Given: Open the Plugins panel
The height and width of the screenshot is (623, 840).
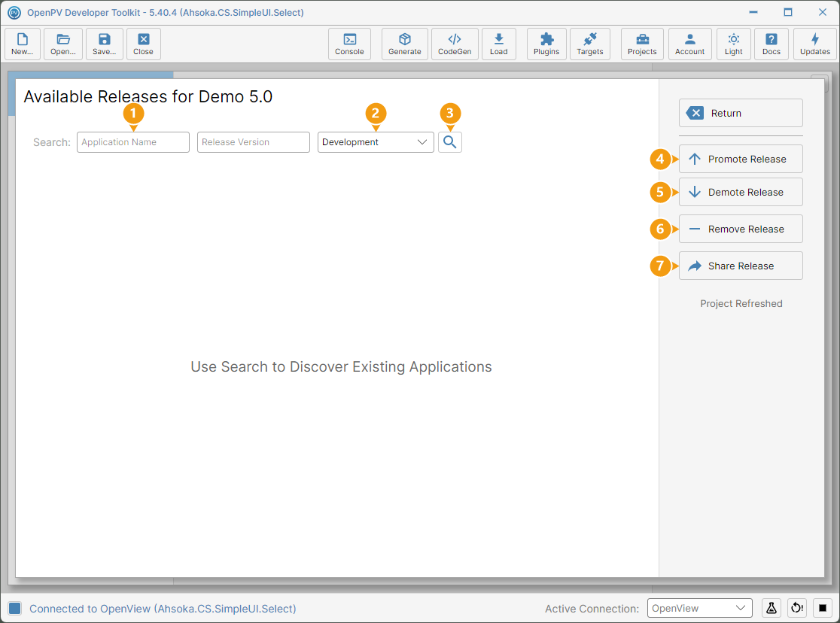Looking at the screenshot, I should 546,44.
